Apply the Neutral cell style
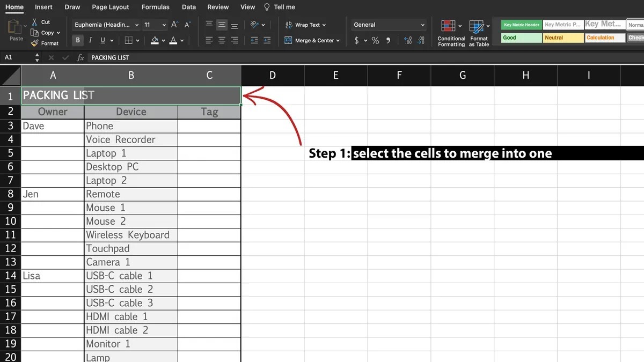The width and height of the screenshot is (644, 362). (x=563, y=38)
